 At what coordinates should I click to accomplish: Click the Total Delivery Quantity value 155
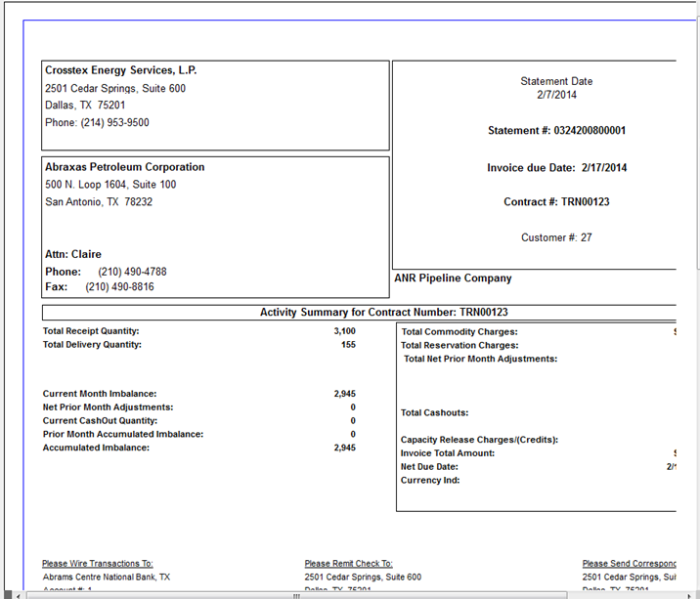tap(348, 344)
